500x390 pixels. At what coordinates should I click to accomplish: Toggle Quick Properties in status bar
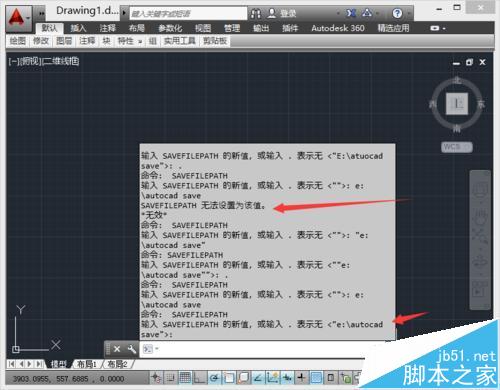331,378
